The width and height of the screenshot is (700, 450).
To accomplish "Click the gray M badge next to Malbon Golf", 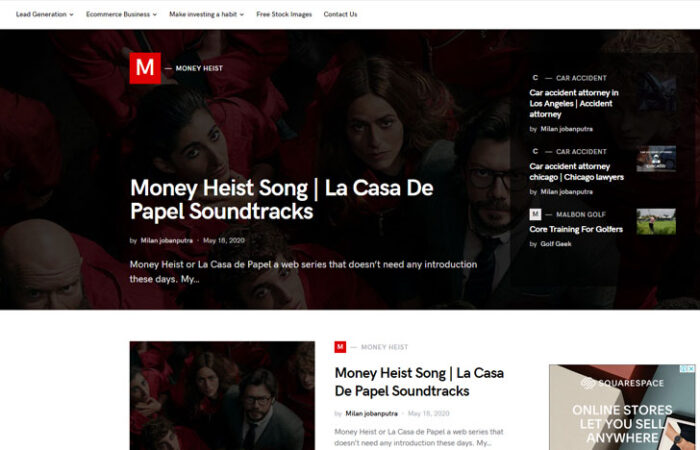I will (x=535, y=214).
